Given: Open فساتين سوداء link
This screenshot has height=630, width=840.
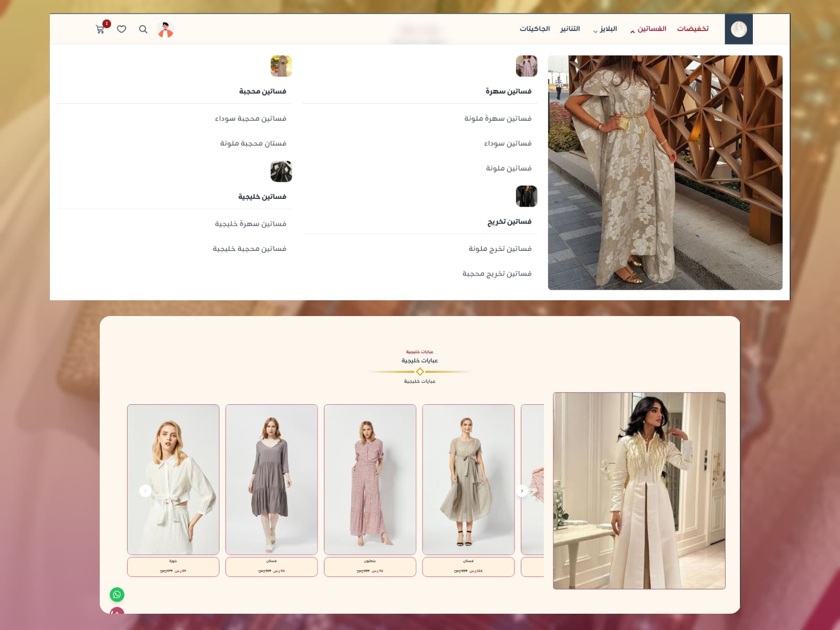Looking at the screenshot, I should 508,143.
